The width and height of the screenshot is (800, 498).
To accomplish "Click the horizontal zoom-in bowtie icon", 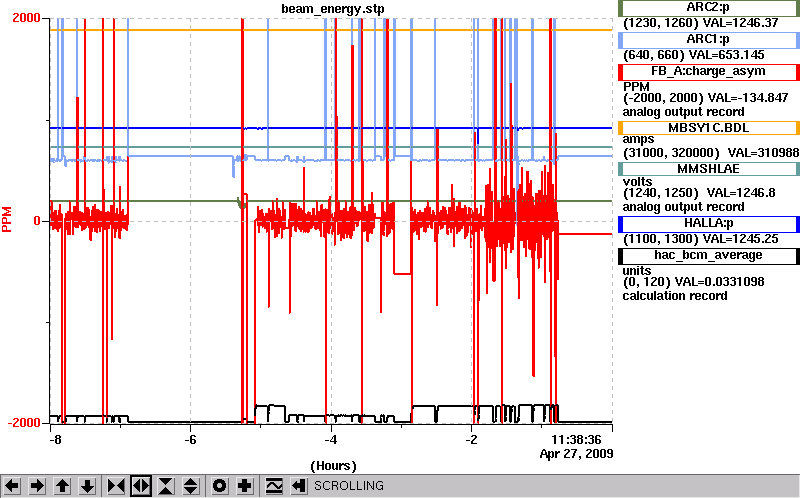I will point(116,486).
